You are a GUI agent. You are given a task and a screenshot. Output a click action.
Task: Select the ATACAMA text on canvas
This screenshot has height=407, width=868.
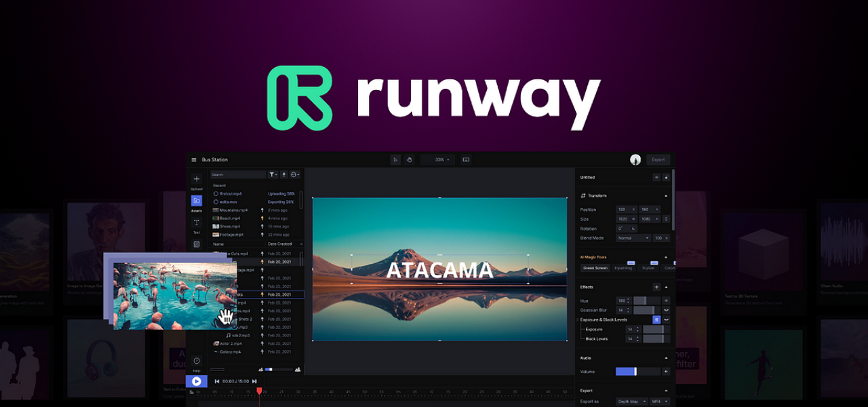pyautogui.click(x=439, y=270)
